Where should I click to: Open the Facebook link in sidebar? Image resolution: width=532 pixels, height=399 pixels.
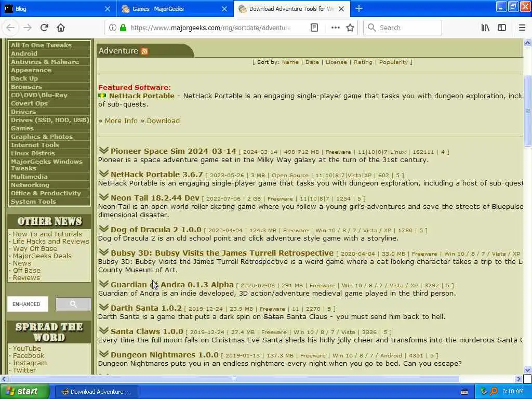click(x=29, y=355)
